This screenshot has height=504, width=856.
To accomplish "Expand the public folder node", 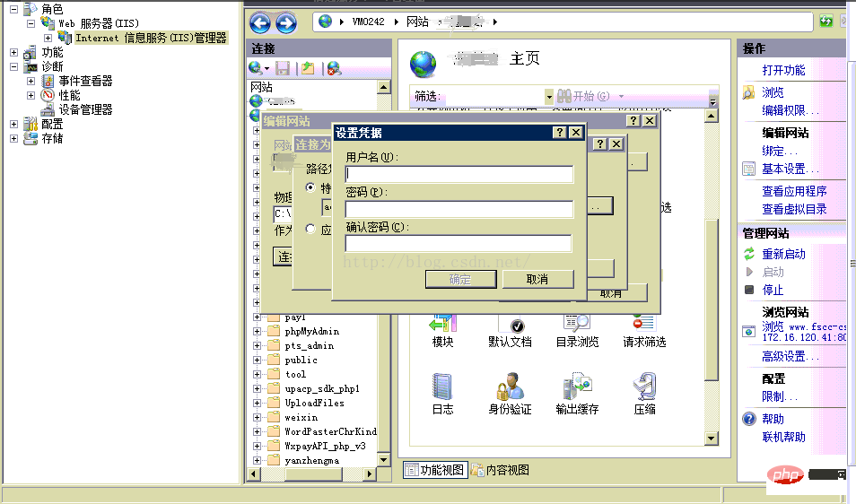I will click(257, 360).
